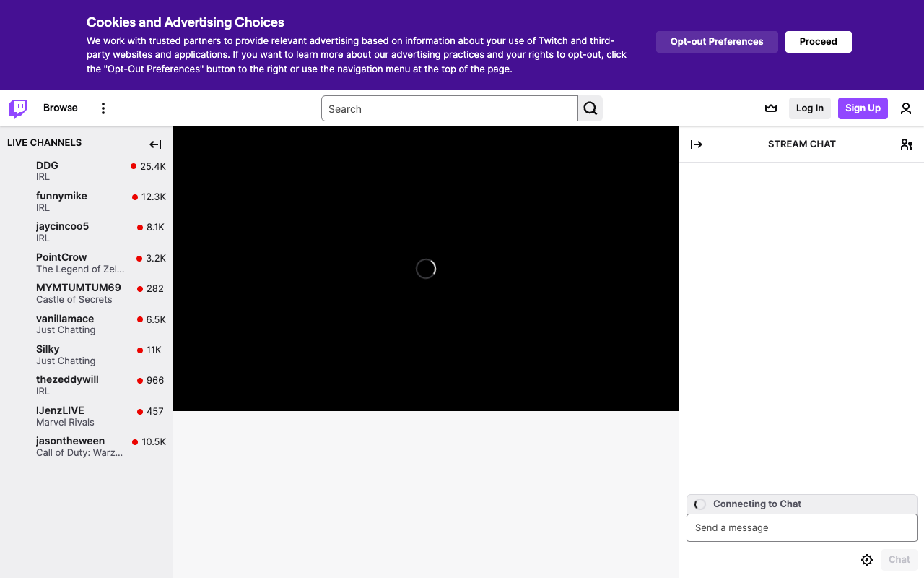Open IJenzLIVE live channel
The height and width of the screenshot is (578, 924).
pos(87,416)
